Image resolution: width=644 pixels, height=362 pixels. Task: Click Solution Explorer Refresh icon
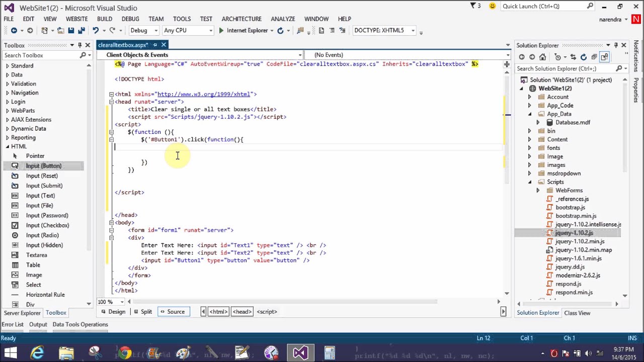[x=584, y=57]
